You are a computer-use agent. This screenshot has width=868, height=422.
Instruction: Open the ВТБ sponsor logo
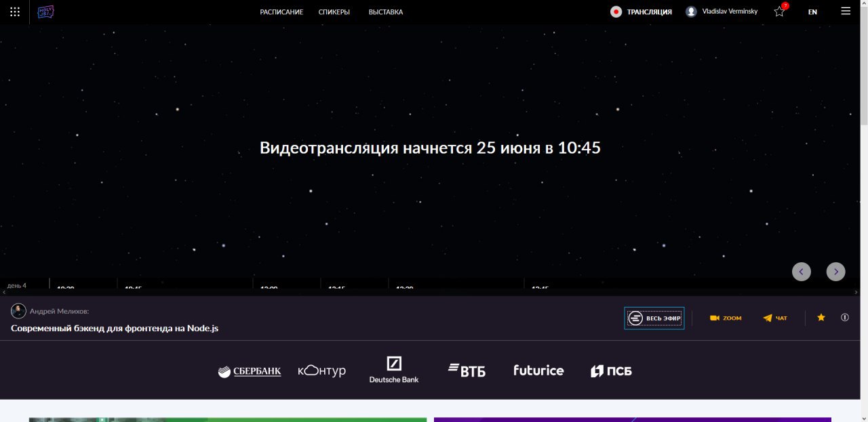[467, 370]
